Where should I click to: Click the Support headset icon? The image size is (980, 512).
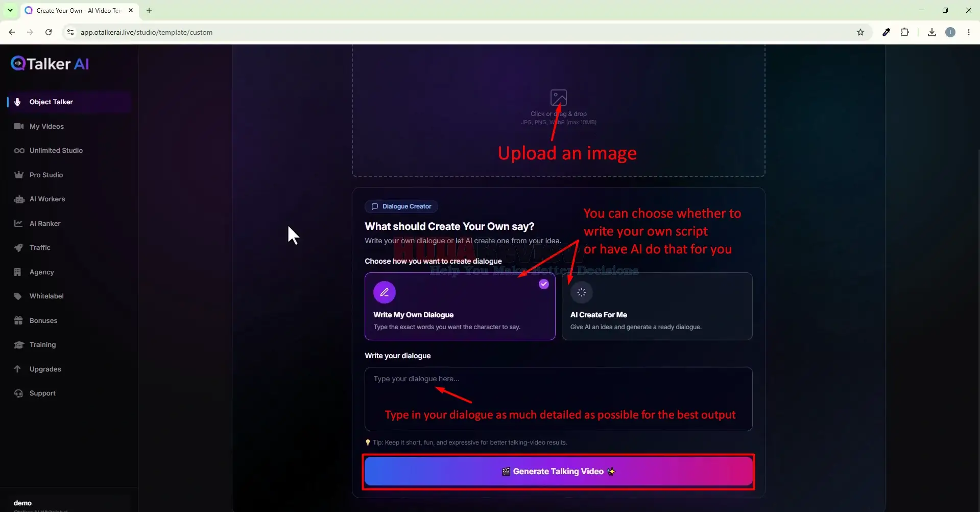coord(18,393)
